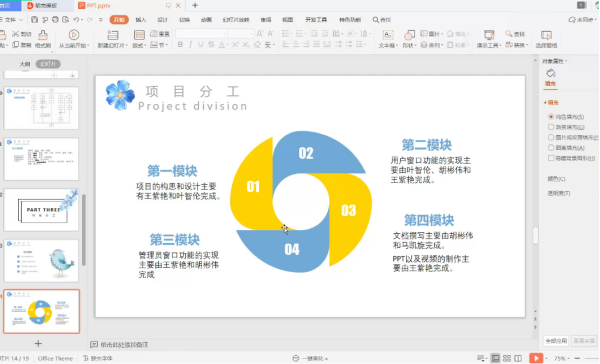The image size is (600, 364).
Task: Redo the last undone action
Action: coord(90,20)
